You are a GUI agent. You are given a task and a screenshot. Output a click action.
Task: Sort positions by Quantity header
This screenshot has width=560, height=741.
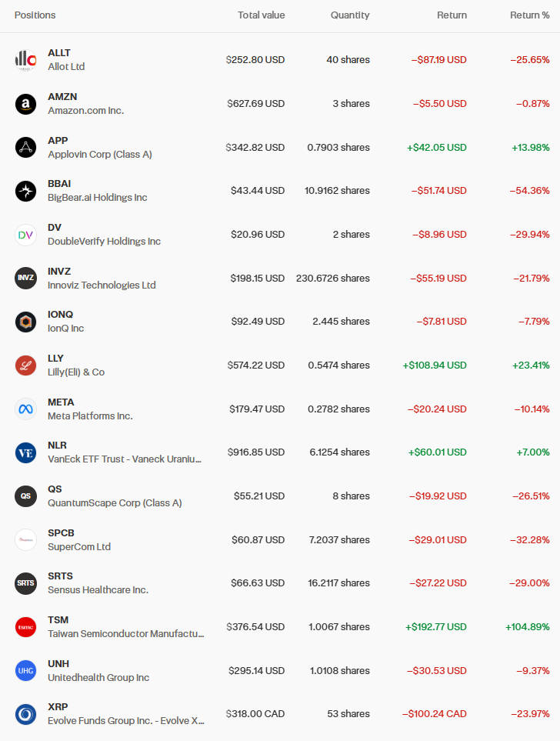click(x=350, y=15)
